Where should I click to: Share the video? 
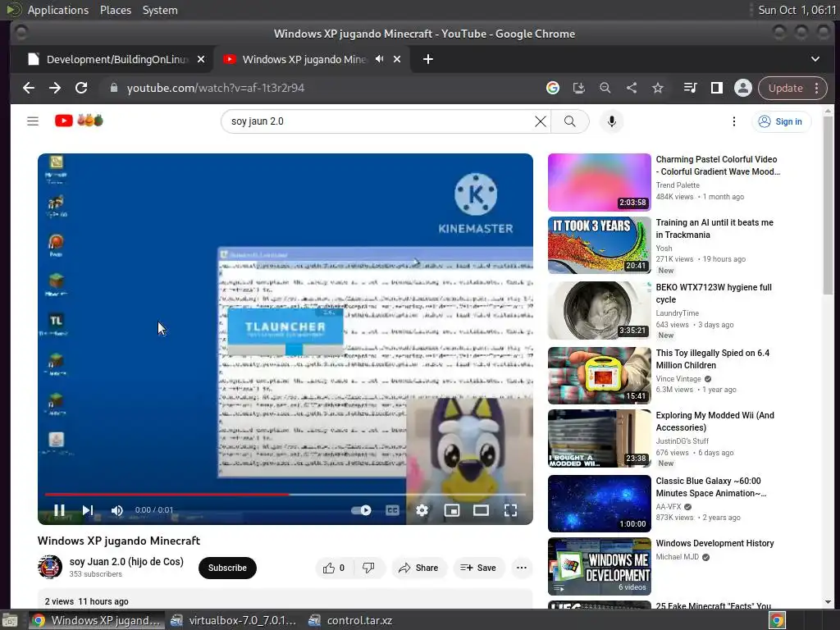tap(418, 568)
